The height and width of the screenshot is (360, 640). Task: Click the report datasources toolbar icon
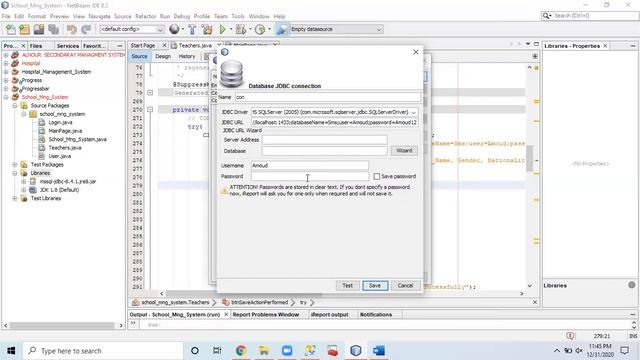(281, 29)
